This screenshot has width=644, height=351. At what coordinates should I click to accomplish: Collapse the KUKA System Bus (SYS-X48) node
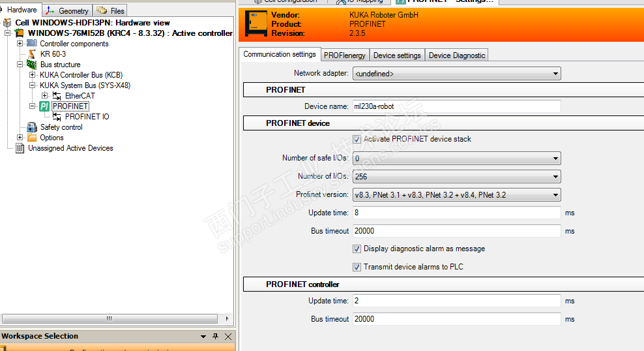tap(32, 85)
